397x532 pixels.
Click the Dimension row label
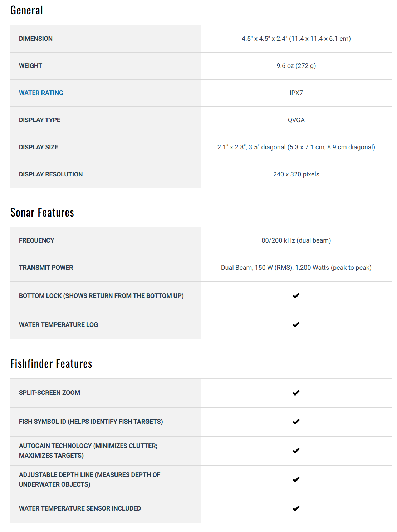point(36,39)
